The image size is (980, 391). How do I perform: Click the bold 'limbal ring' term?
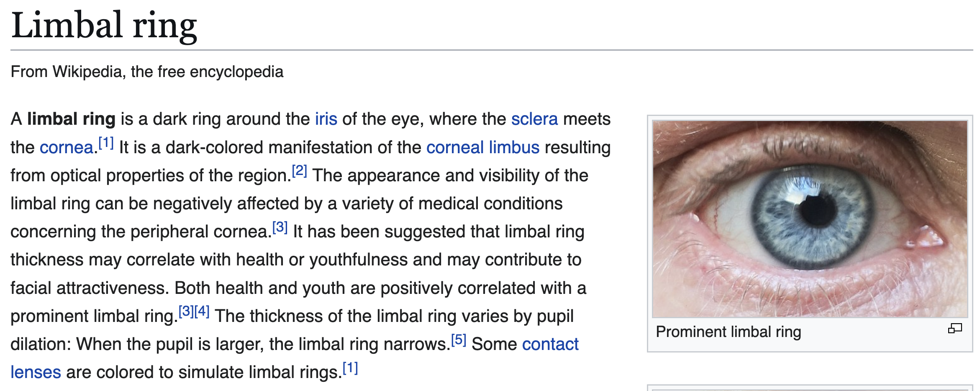pyautogui.click(x=71, y=119)
